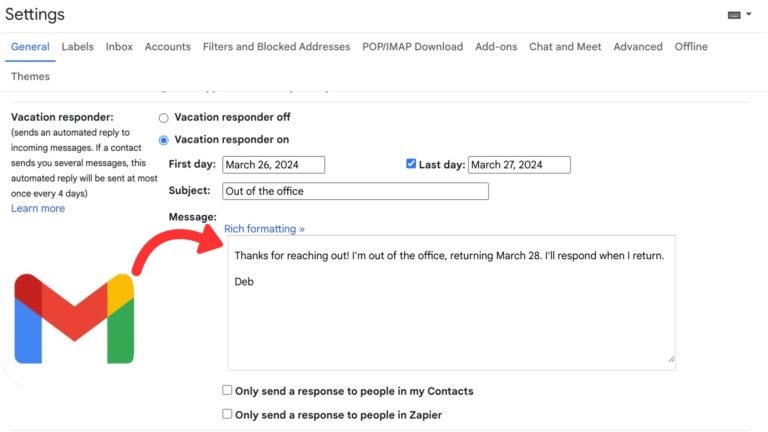The width and height of the screenshot is (768, 432).
Task: Enable only respond to people in Contacts
Action: [x=227, y=390]
